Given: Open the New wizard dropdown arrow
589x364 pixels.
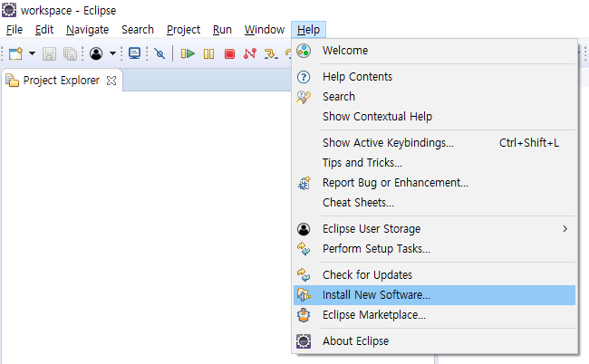Looking at the screenshot, I should coord(33,53).
